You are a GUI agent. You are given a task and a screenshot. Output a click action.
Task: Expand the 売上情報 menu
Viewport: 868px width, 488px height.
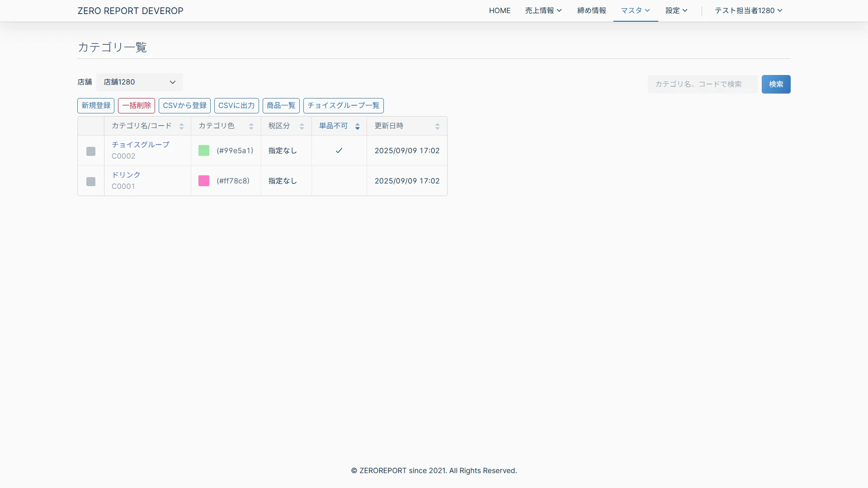tap(543, 10)
